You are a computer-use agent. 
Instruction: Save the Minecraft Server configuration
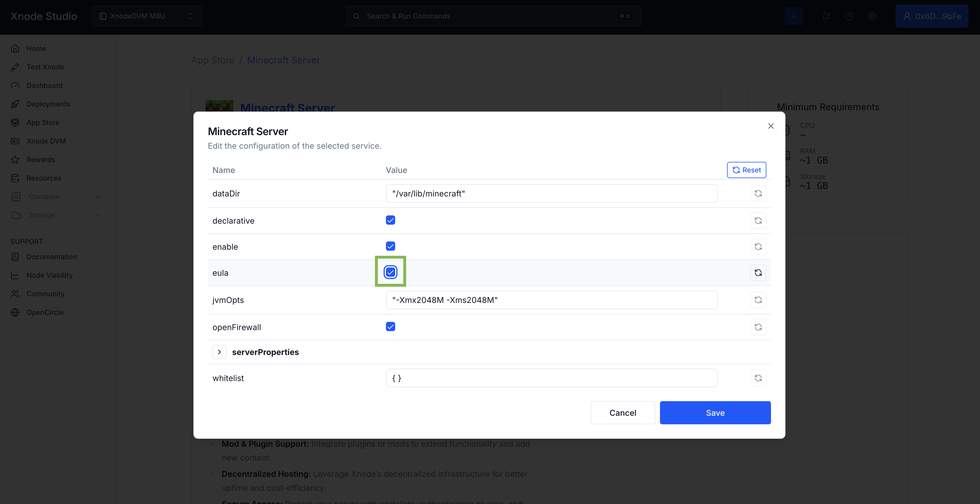point(715,413)
